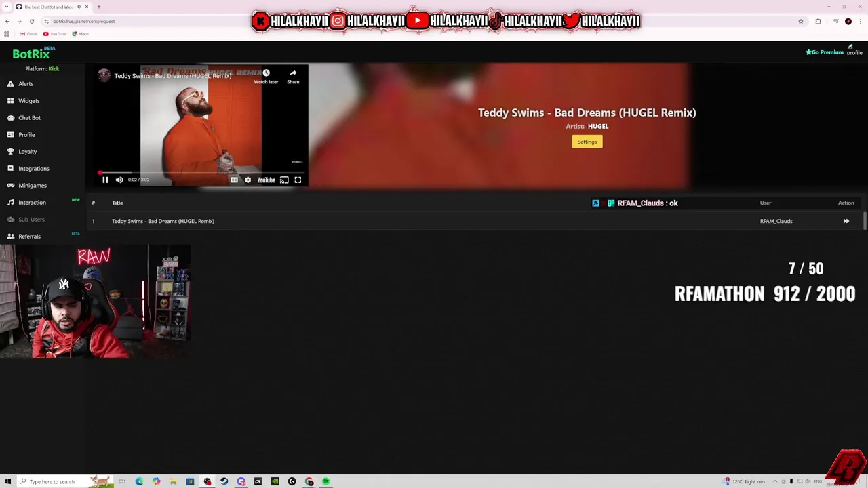Screen dimensions: 868x488
Task: Bookmark this page with star icon
Action: point(800,21)
